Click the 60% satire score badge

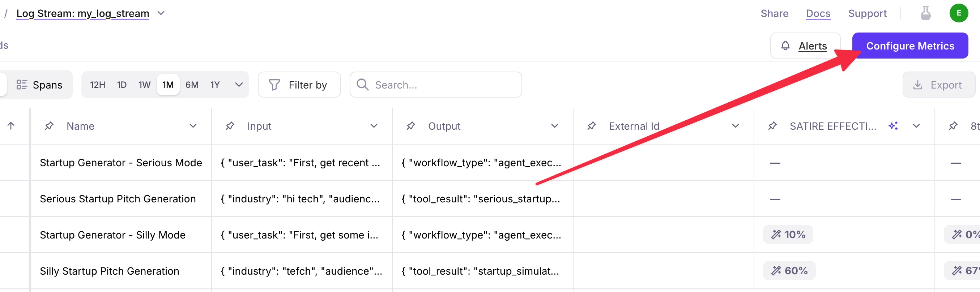[x=789, y=271]
